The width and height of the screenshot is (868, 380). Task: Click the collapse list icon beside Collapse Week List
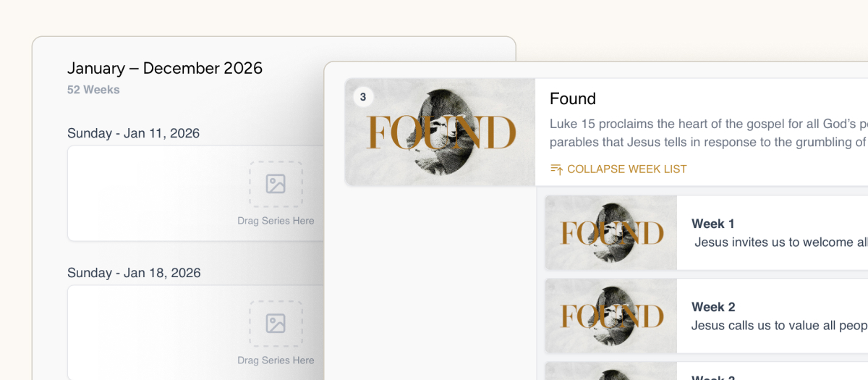pyautogui.click(x=556, y=169)
